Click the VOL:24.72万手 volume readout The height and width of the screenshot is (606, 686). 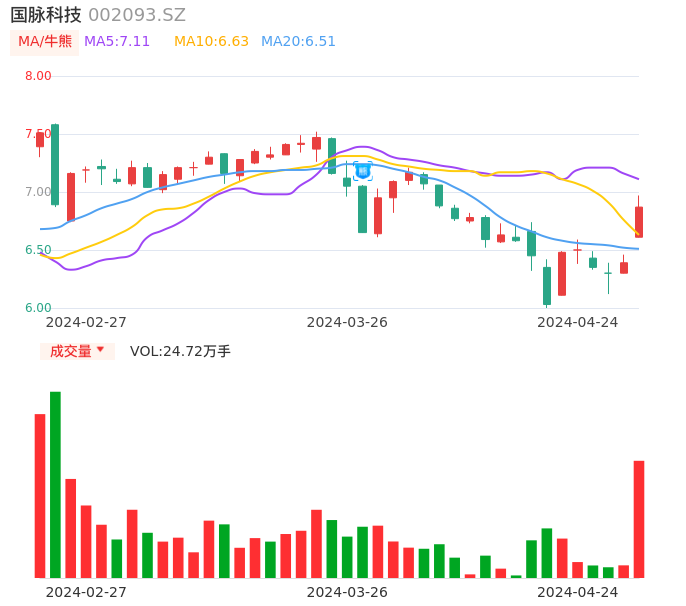point(180,351)
